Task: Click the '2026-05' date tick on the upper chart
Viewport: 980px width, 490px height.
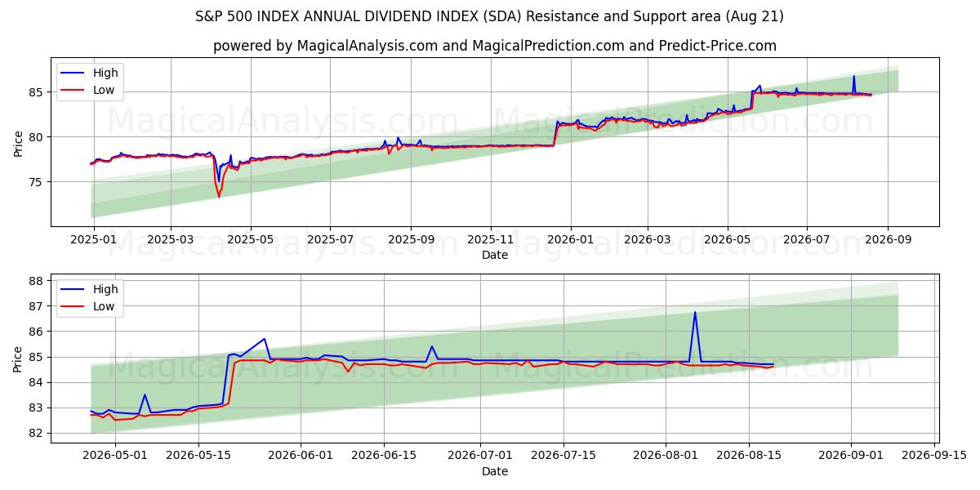Action: coord(727,240)
